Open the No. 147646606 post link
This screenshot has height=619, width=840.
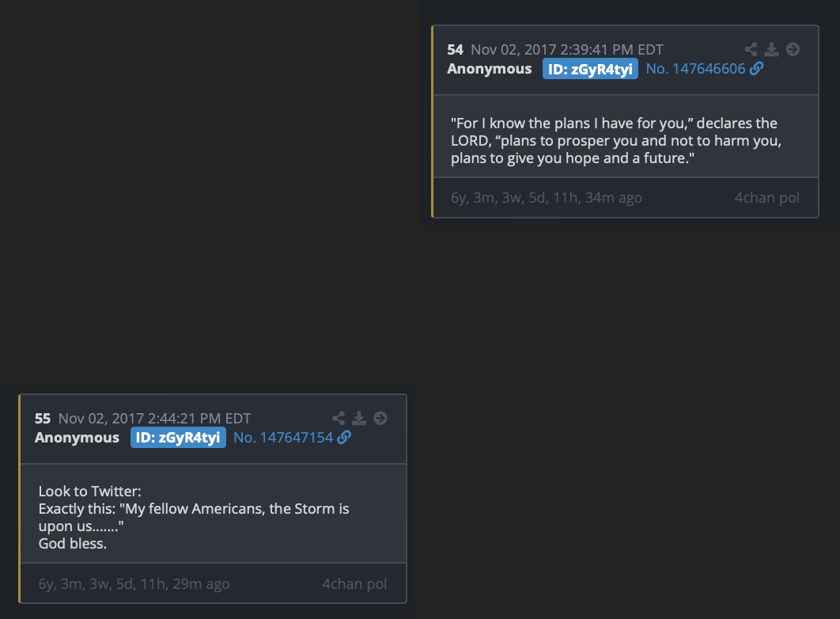(x=695, y=69)
